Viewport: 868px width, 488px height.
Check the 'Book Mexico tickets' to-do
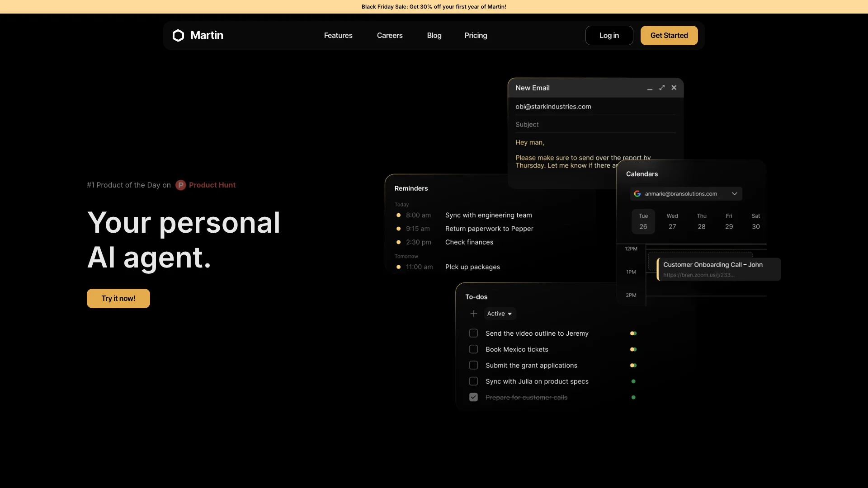point(473,349)
